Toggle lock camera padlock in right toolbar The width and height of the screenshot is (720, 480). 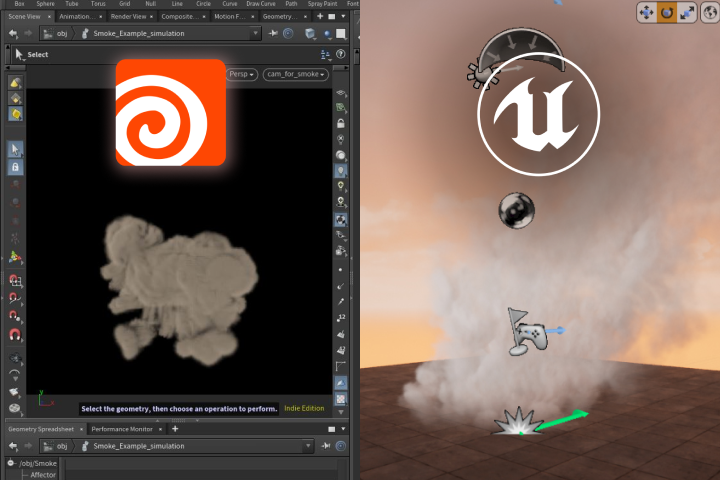pyautogui.click(x=340, y=124)
